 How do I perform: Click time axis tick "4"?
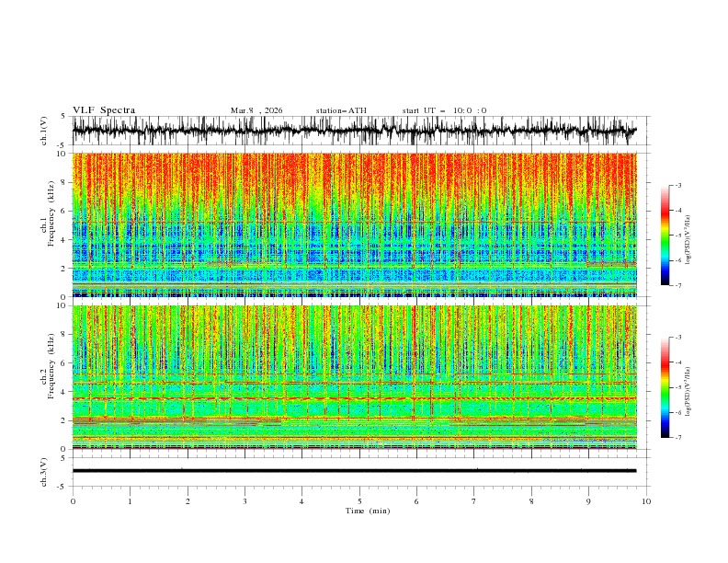(301, 501)
